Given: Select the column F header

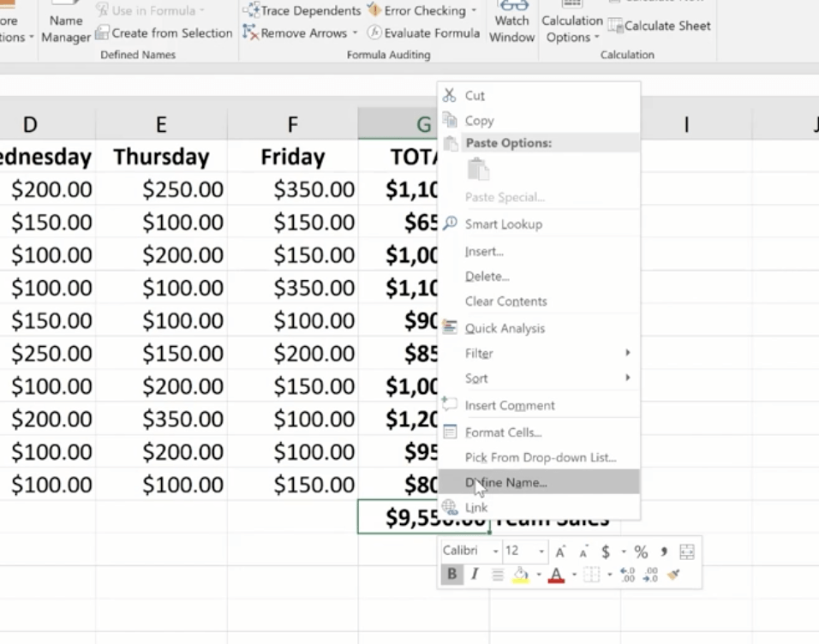Looking at the screenshot, I should click(x=292, y=125).
